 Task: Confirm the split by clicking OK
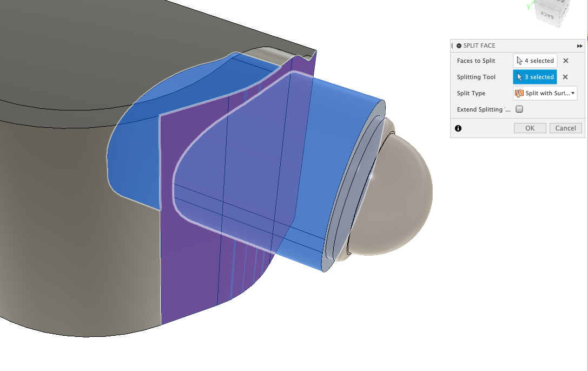click(530, 128)
